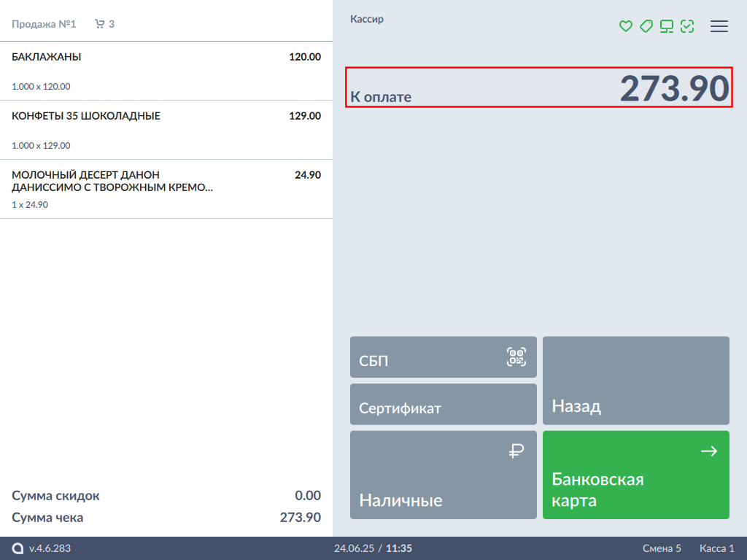Viewport: 747px width, 560px height.
Task: Select the МОЛОЧНЫЙ ДЕСЕРТ ДАНОН item
Action: 166,189
